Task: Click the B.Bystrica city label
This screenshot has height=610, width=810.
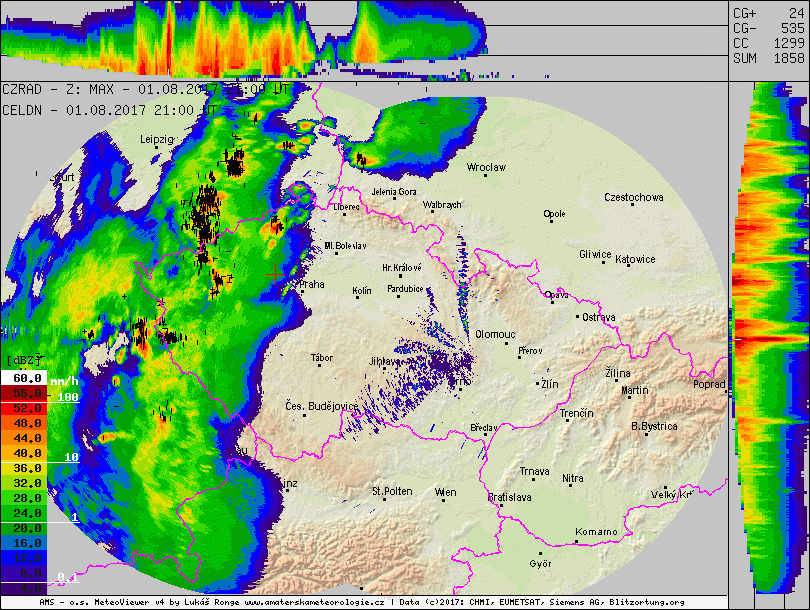Action: tap(654, 426)
